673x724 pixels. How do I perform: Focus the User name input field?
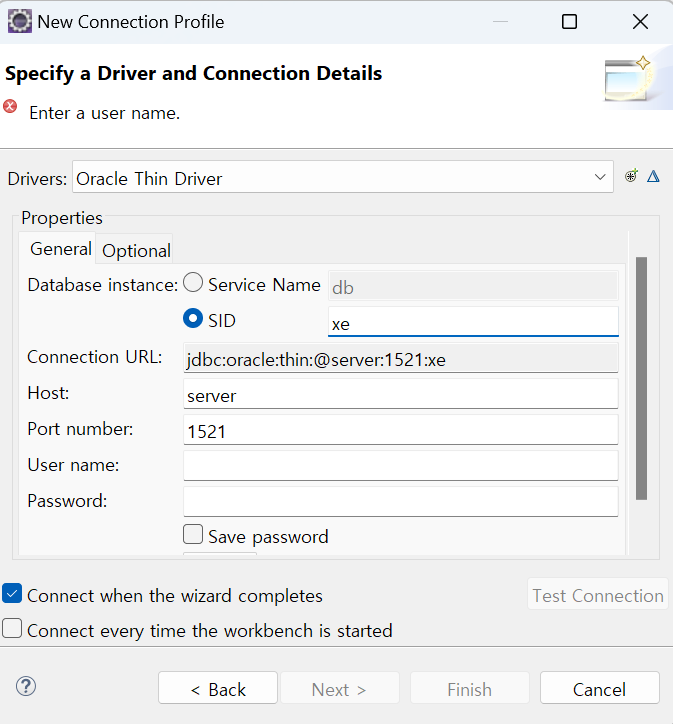click(401, 466)
